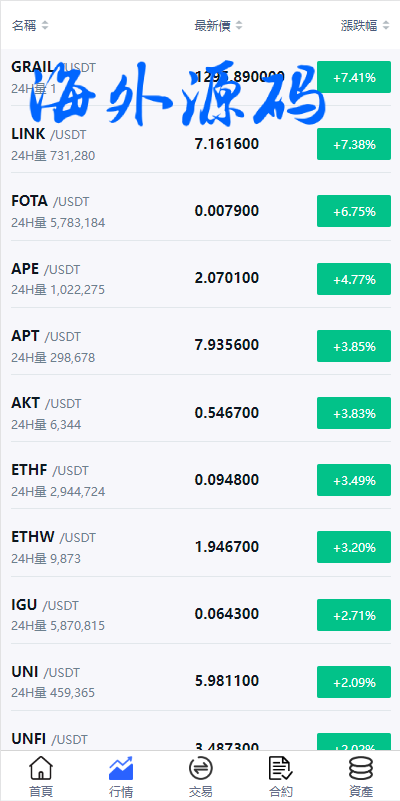Open the APT /USDT trading pair row
Image resolution: width=400 pixels, height=801 pixels.
click(200, 346)
